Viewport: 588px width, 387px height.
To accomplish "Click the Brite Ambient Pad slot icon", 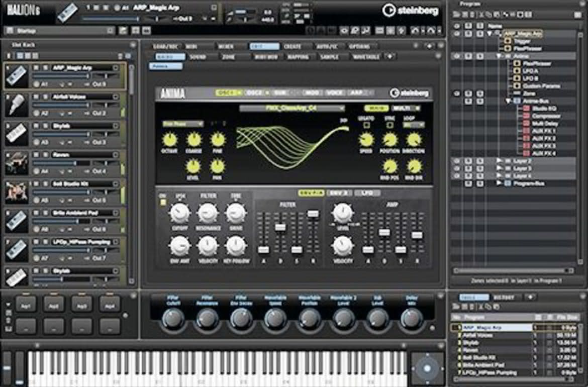I will pyautogui.click(x=17, y=221).
